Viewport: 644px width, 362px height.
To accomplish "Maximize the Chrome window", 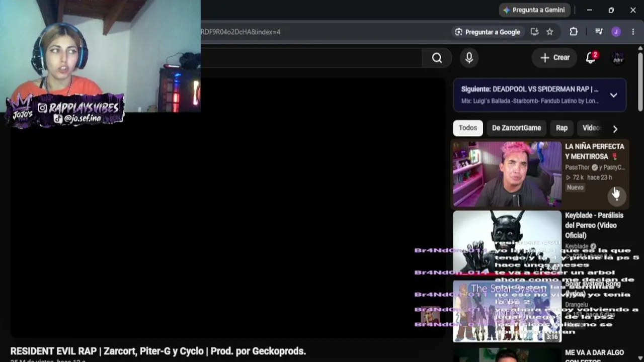I will click(x=611, y=10).
